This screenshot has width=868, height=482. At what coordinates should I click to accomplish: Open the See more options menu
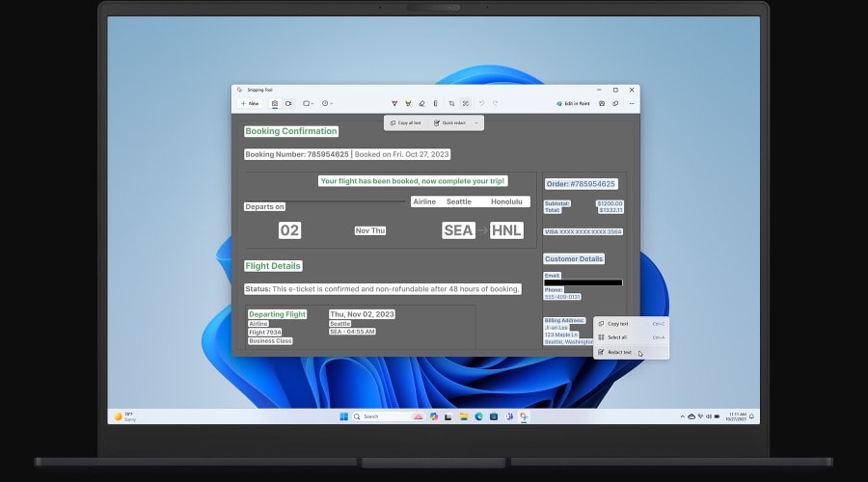(x=632, y=103)
